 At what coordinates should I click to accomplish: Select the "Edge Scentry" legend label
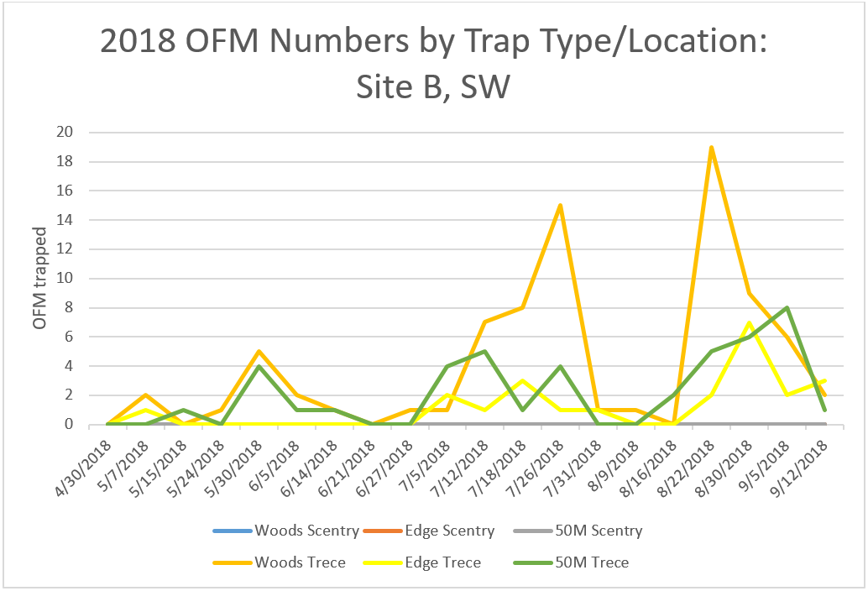(x=449, y=531)
